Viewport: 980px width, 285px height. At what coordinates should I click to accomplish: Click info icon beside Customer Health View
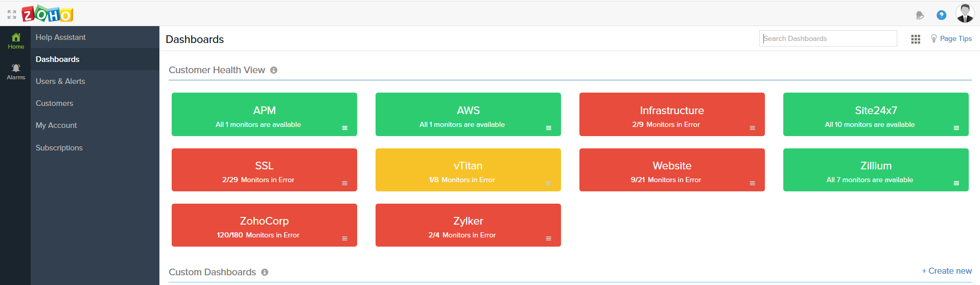pos(274,70)
